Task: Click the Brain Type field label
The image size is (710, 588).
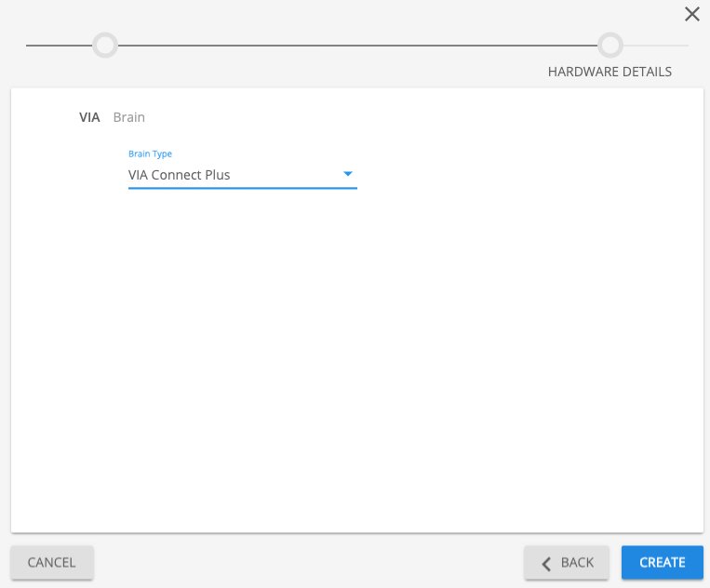Action: (x=150, y=154)
